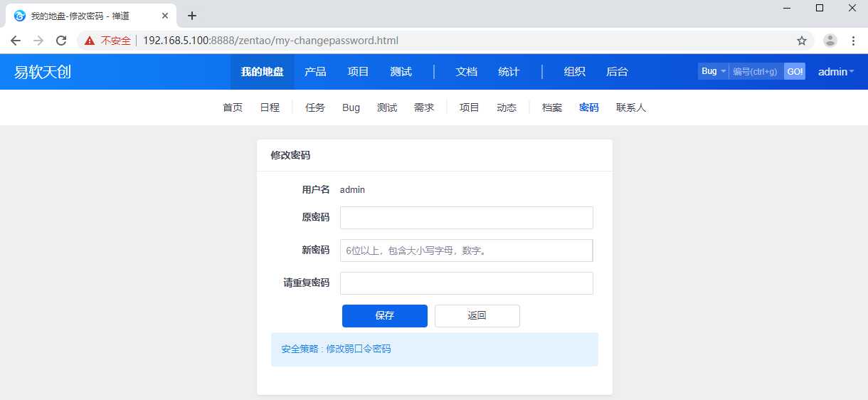Expand the admin user dropdown
The image size is (868, 400).
pos(836,72)
